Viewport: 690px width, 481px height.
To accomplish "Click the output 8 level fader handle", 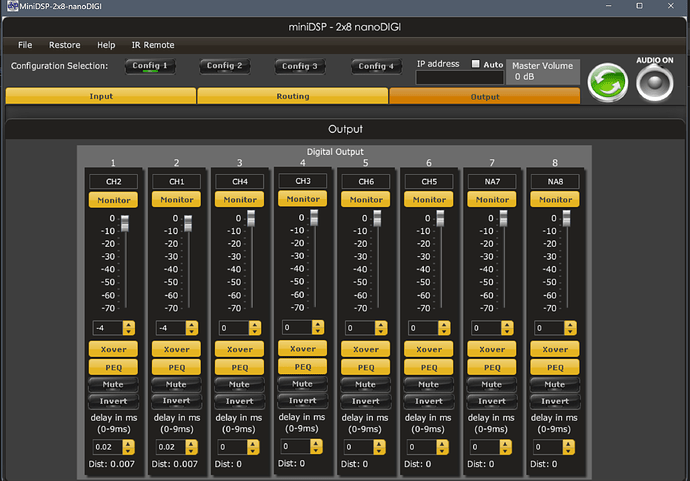I will tap(566, 218).
